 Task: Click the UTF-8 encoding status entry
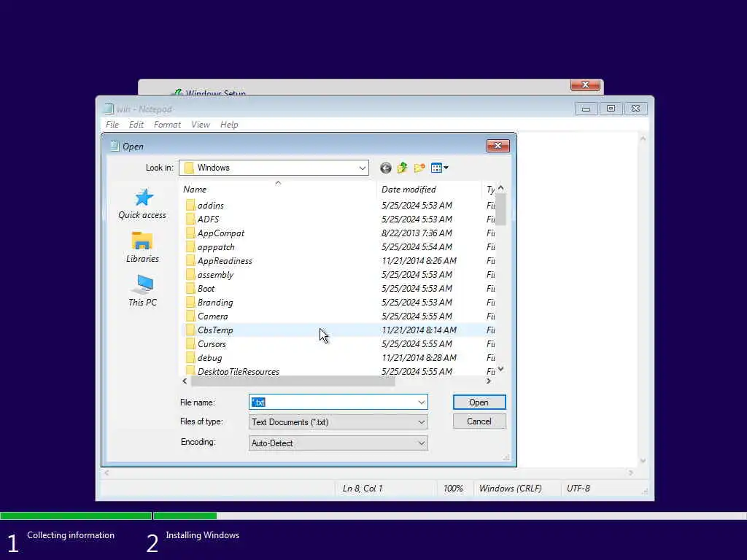pyautogui.click(x=578, y=489)
